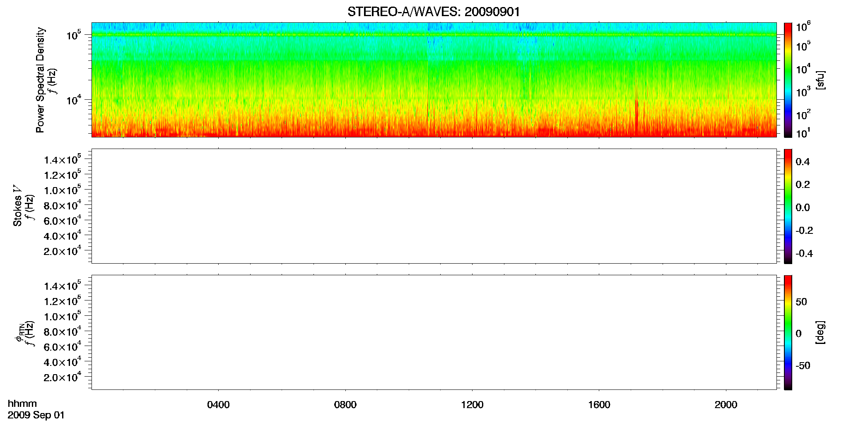
Task: Click the 0.4 label on Stokes color bar
Action: tap(803, 162)
